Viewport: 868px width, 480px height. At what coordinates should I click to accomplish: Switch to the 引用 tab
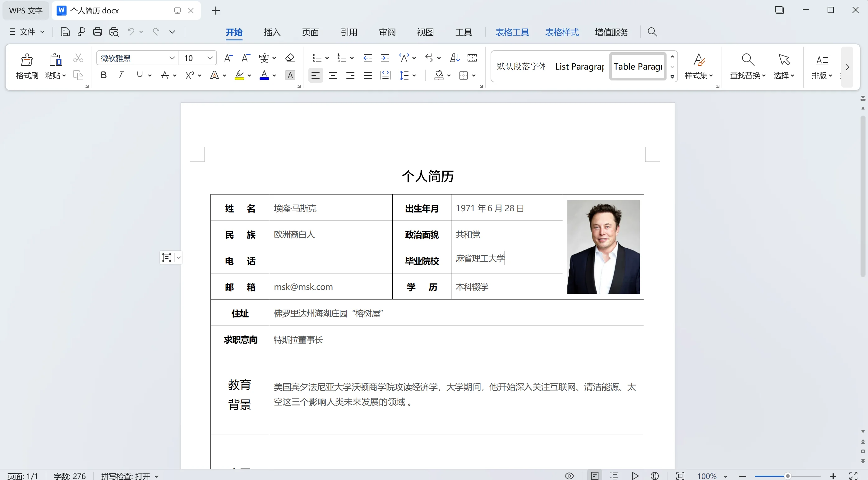click(349, 32)
